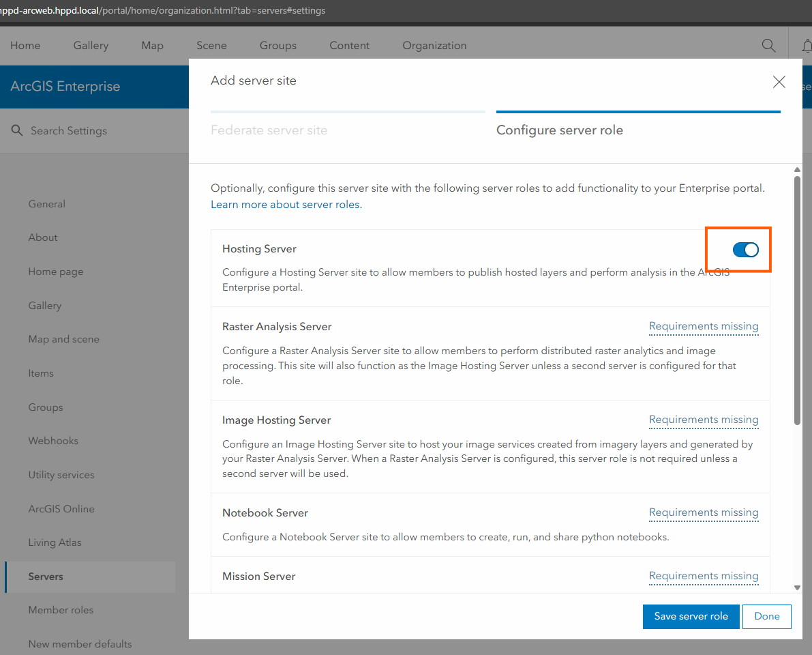Screen dimensions: 812x655
Task: Select Member roles in settings sidebar
Action: click(x=61, y=610)
